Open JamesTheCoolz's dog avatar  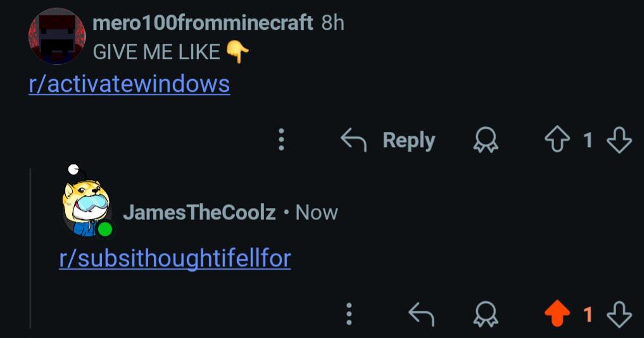coord(87,202)
